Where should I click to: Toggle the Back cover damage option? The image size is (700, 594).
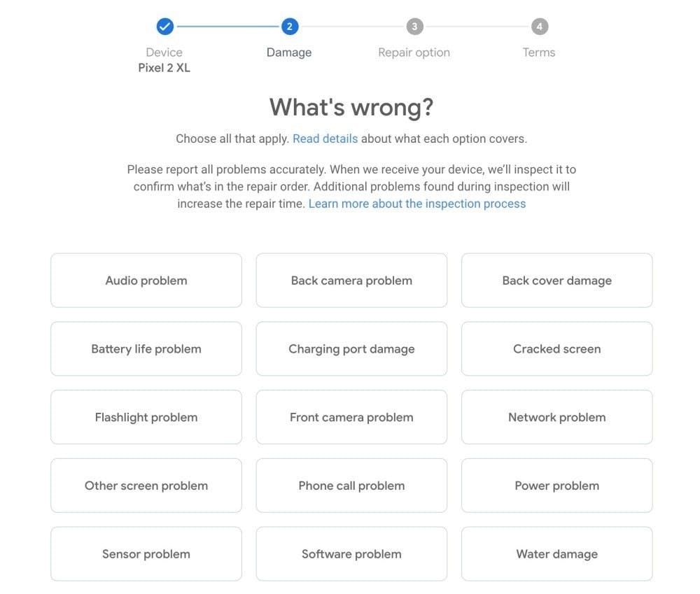click(556, 281)
